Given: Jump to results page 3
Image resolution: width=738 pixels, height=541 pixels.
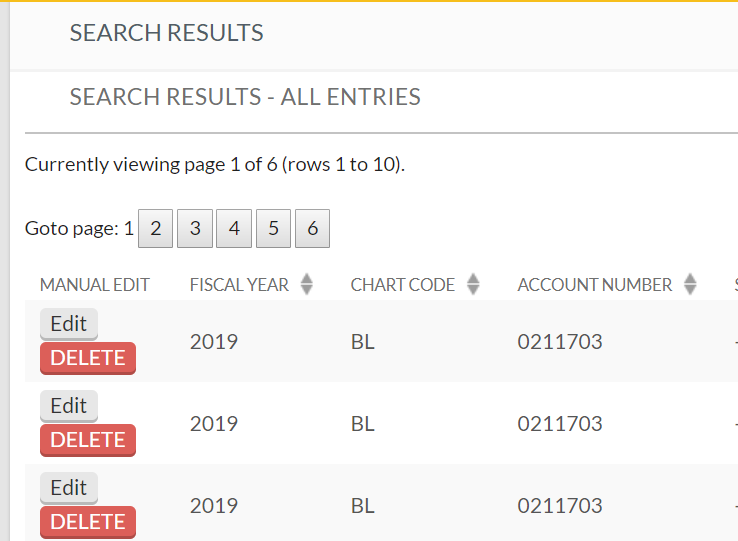Looking at the screenshot, I should click(x=194, y=229).
